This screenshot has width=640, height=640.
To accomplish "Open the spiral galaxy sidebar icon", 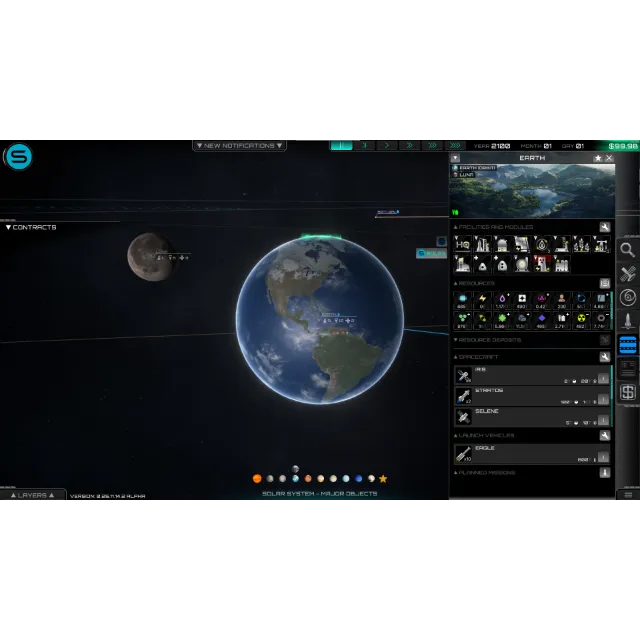I will (627, 298).
